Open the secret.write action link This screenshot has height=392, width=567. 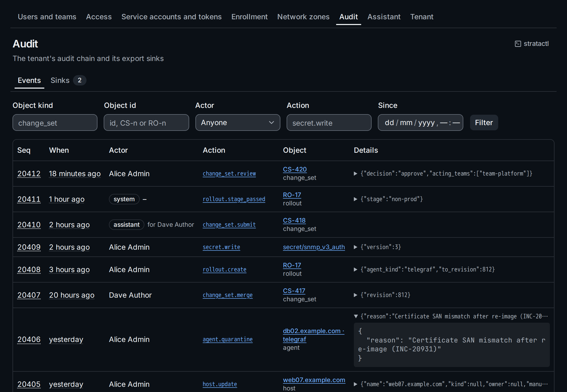(x=221, y=247)
